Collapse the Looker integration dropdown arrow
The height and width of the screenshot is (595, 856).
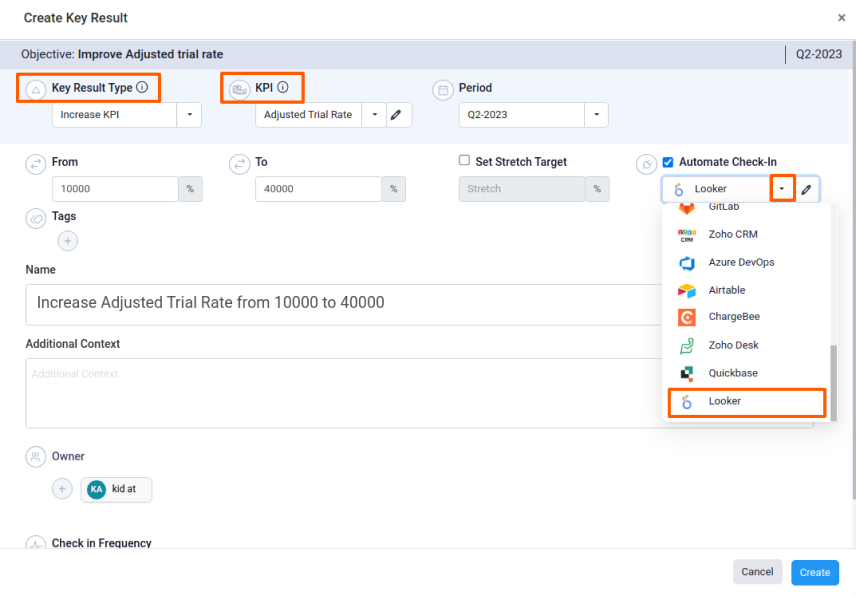pyautogui.click(x=782, y=189)
